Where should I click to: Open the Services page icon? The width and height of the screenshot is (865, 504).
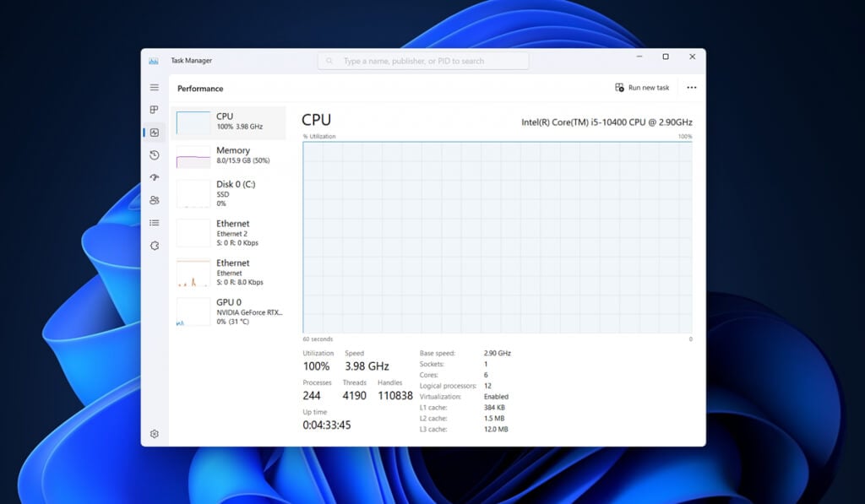tap(155, 246)
